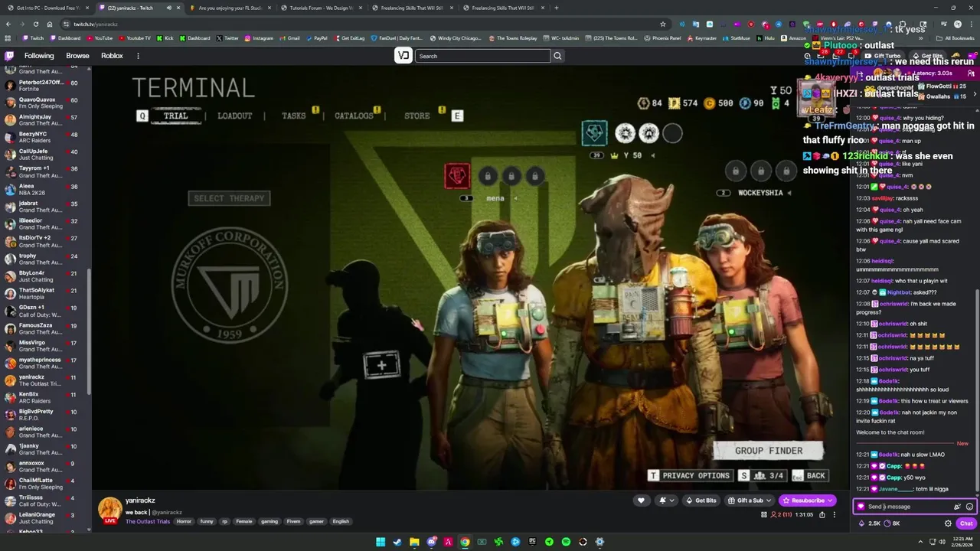Screen dimensions: 980x551
Task: Click the 2.5K channel points balance
Action: 869,523
